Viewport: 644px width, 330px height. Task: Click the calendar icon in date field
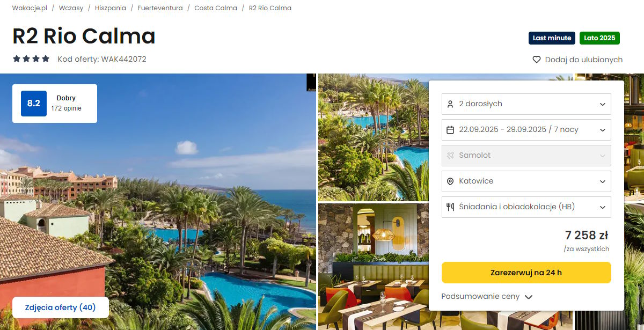coord(450,130)
